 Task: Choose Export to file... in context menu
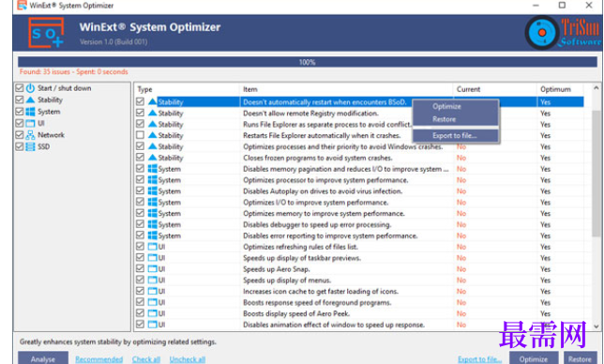click(455, 136)
